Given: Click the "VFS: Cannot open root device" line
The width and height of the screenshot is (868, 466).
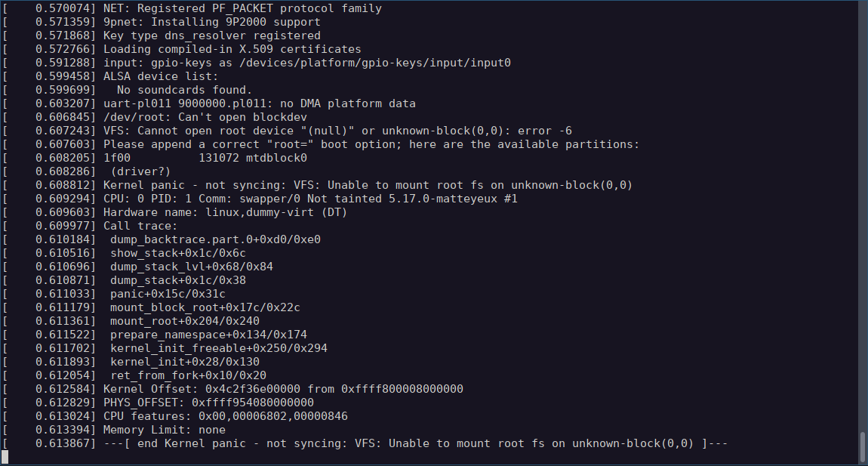Looking at the screenshot, I should point(337,131).
